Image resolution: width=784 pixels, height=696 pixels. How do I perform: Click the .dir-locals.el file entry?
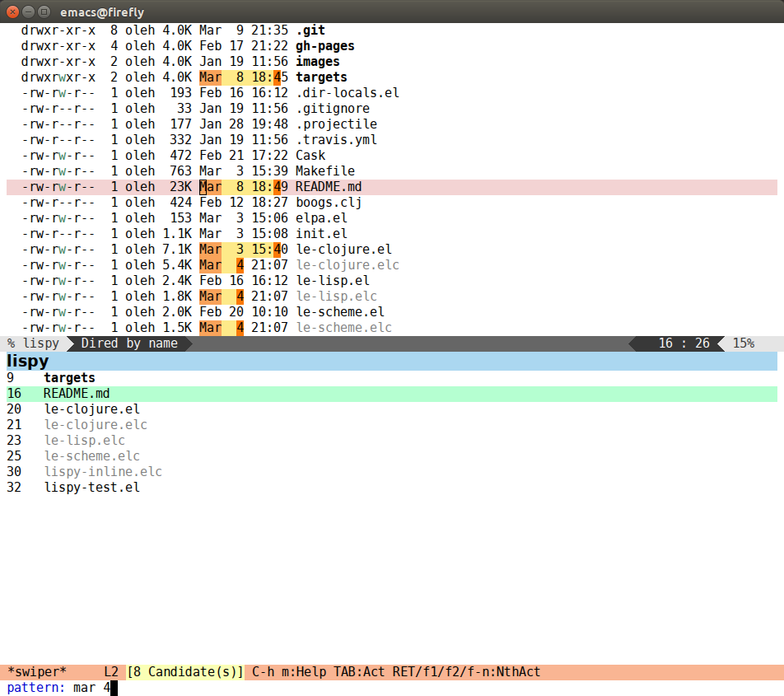[x=347, y=93]
